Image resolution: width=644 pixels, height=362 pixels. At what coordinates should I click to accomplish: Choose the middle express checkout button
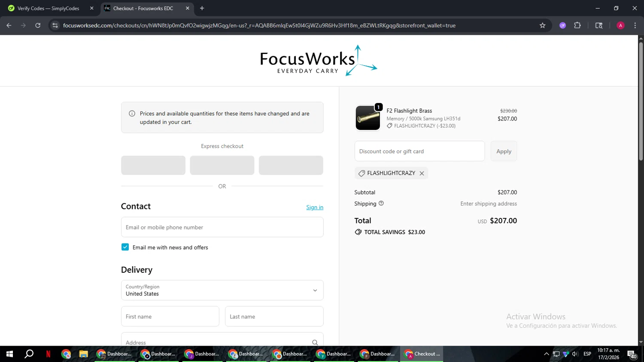tap(222, 165)
